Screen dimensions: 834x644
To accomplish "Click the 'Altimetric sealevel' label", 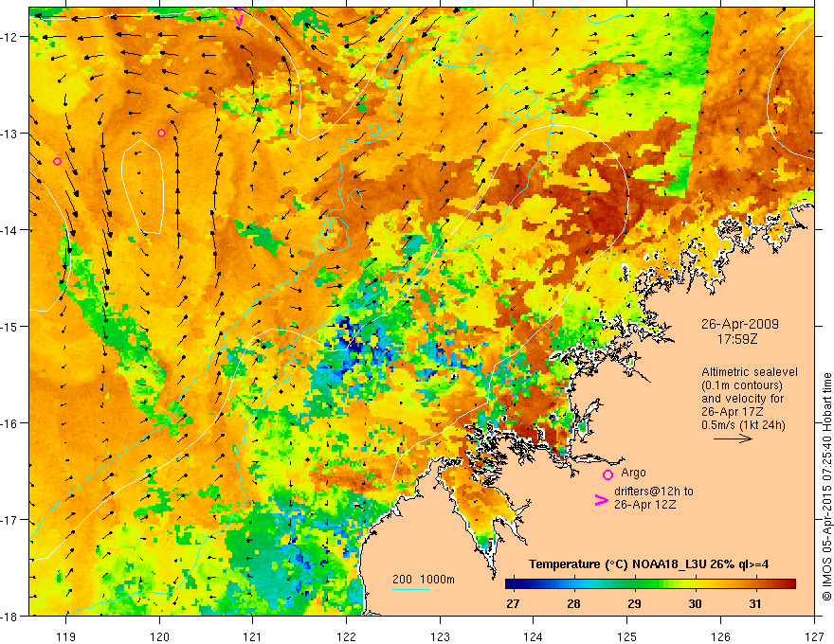I will tap(750, 372).
